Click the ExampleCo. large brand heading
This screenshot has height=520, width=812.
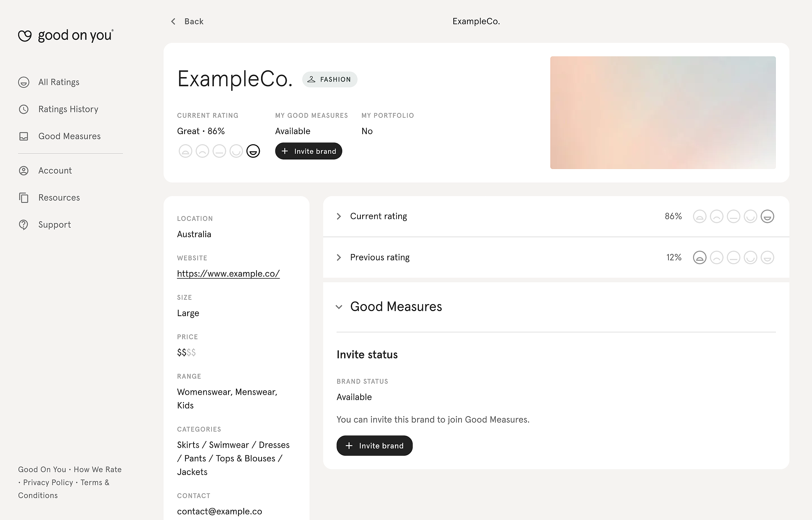point(235,79)
